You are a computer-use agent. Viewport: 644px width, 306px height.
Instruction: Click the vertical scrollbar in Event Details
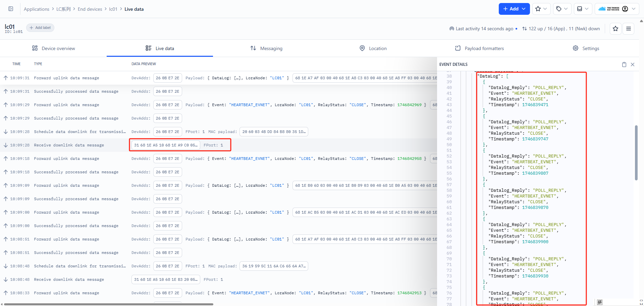[636, 153]
